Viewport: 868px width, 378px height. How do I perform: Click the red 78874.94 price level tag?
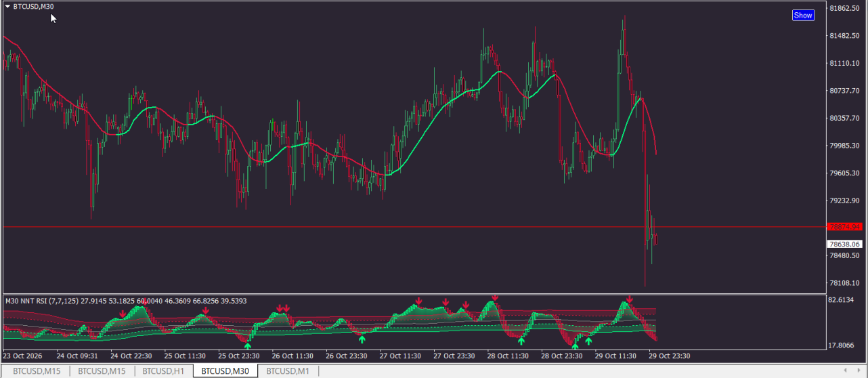pyautogui.click(x=844, y=227)
